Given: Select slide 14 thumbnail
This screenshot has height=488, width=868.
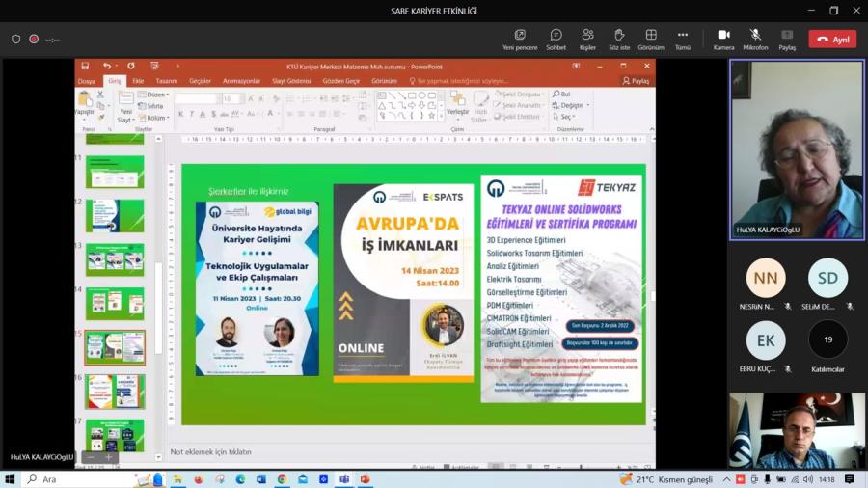Looking at the screenshot, I should [x=115, y=304].
